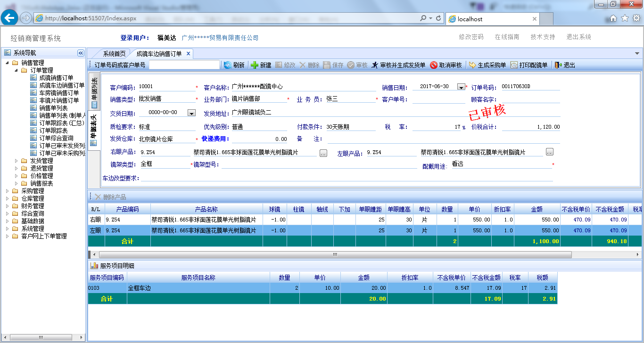
Task: Open 非镜片销售订单 in the navigation tree
Action: [58, 100]
